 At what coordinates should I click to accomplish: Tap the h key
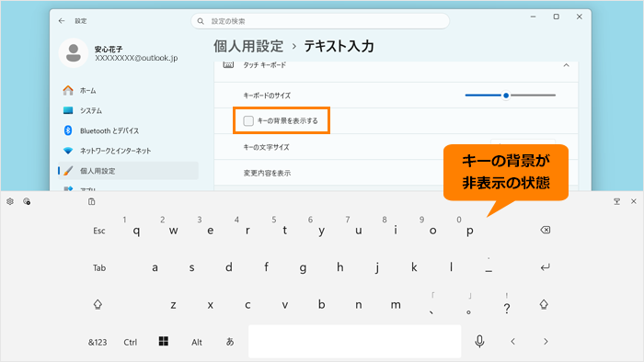[340, 267]
